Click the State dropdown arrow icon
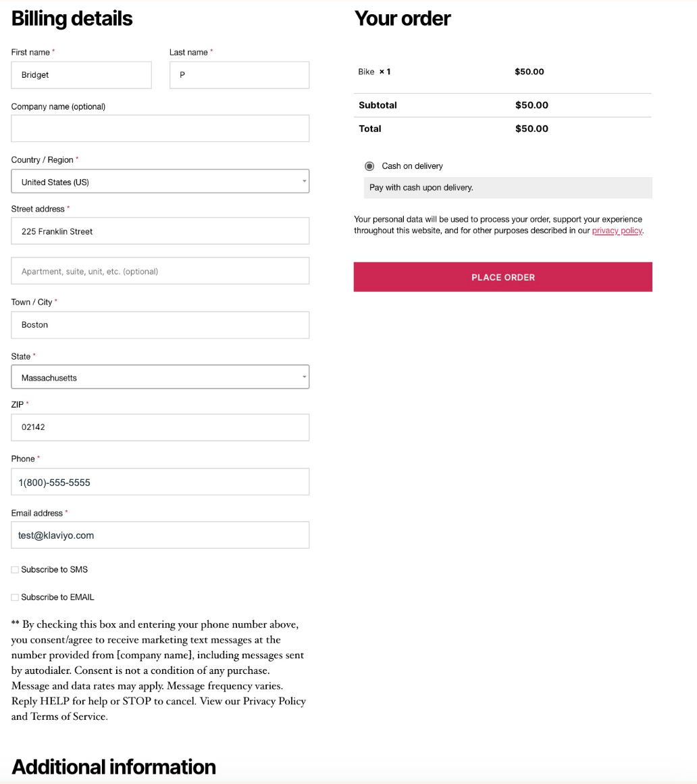This screenshot has width=697, height=784. click(x=304, y=376)
